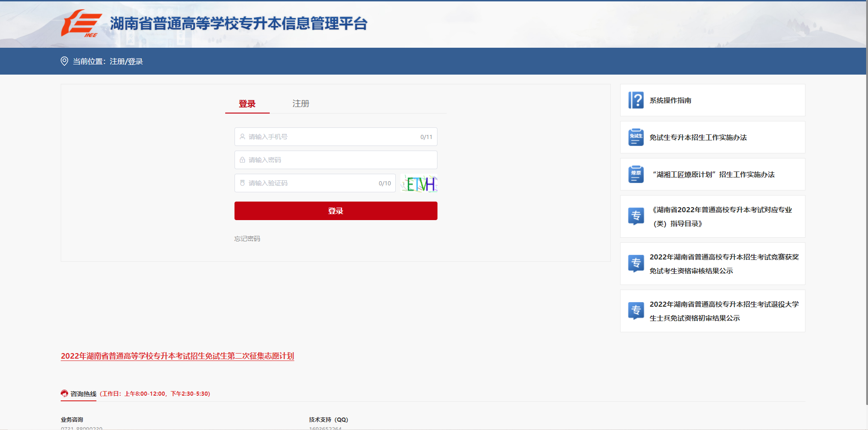Click the phone icon beside 咨询热线
Screen dimensions: 868x430
click(x=63, y=393)
